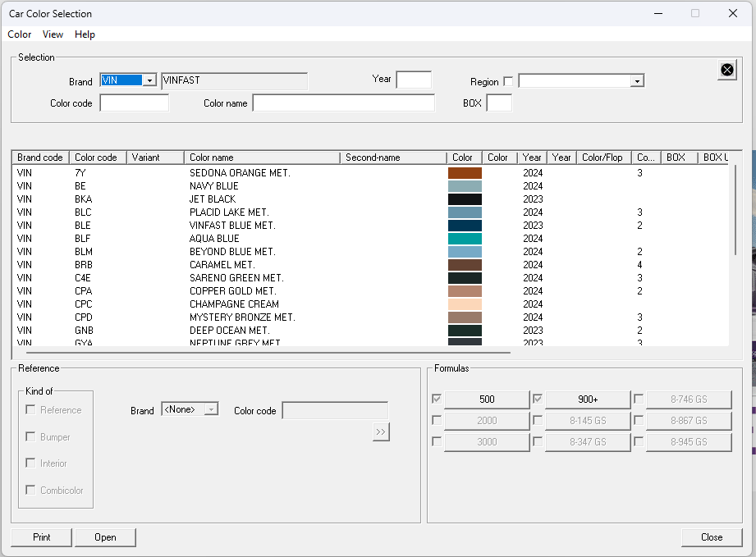Image resolution: width=756 pixels, height=557 pixels.
Task: Open the Help menu
Action: click(x=85, y=34)
